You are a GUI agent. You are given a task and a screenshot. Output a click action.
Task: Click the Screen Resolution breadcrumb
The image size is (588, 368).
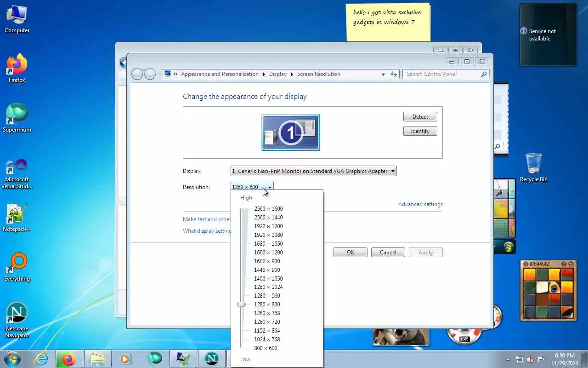pos(319,74)
